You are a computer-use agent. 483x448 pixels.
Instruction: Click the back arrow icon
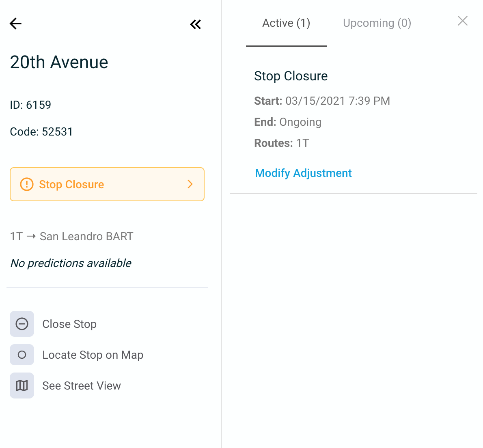coord(15,24)
